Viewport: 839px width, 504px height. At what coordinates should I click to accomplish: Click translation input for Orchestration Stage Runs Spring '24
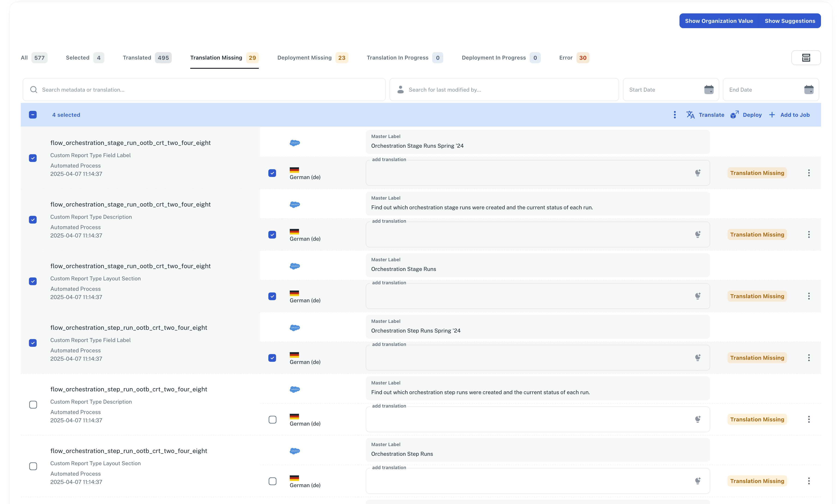point(537,173)
